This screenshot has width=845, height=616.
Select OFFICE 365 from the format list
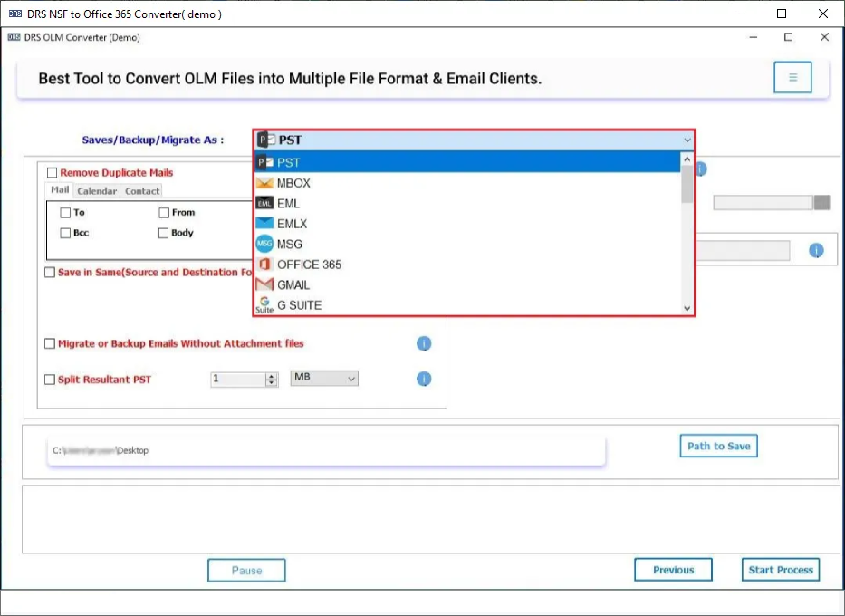[x=467, y=265]
